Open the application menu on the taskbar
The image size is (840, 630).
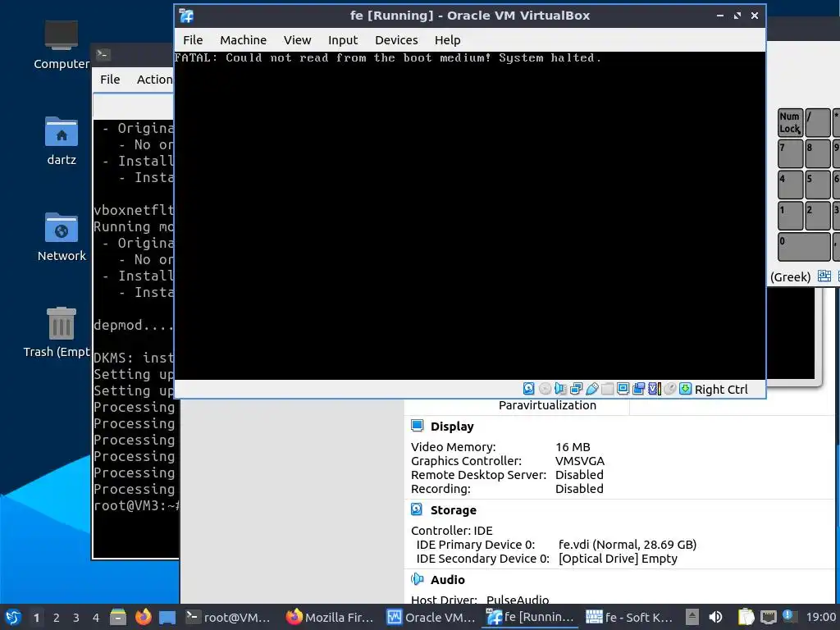point(13,617)
